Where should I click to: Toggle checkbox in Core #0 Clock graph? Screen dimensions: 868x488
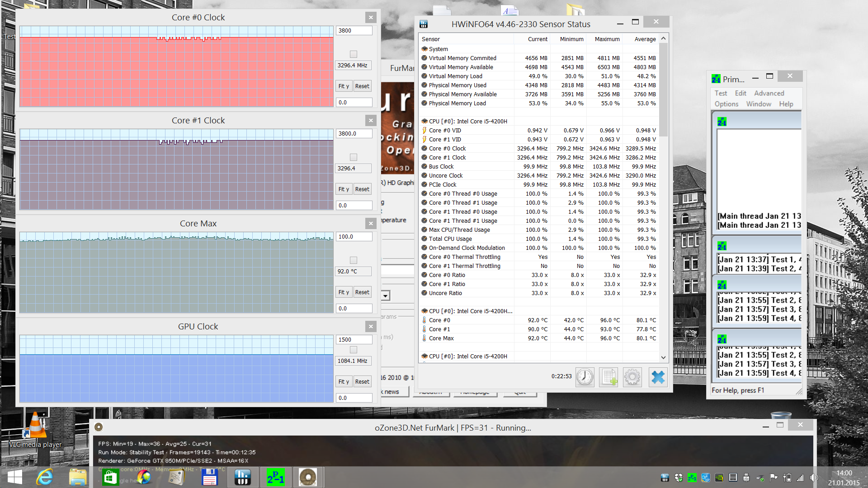click(354, 54)
